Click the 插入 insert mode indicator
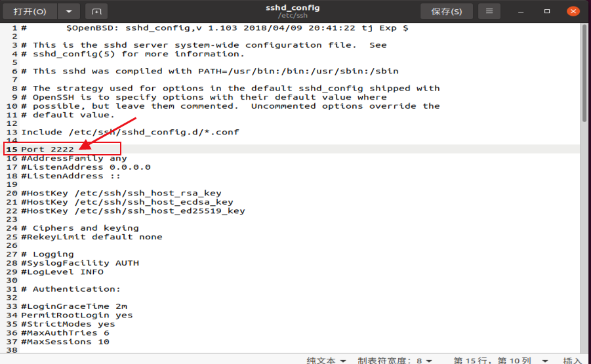591x364 pixels. click(x=572, y=360)
